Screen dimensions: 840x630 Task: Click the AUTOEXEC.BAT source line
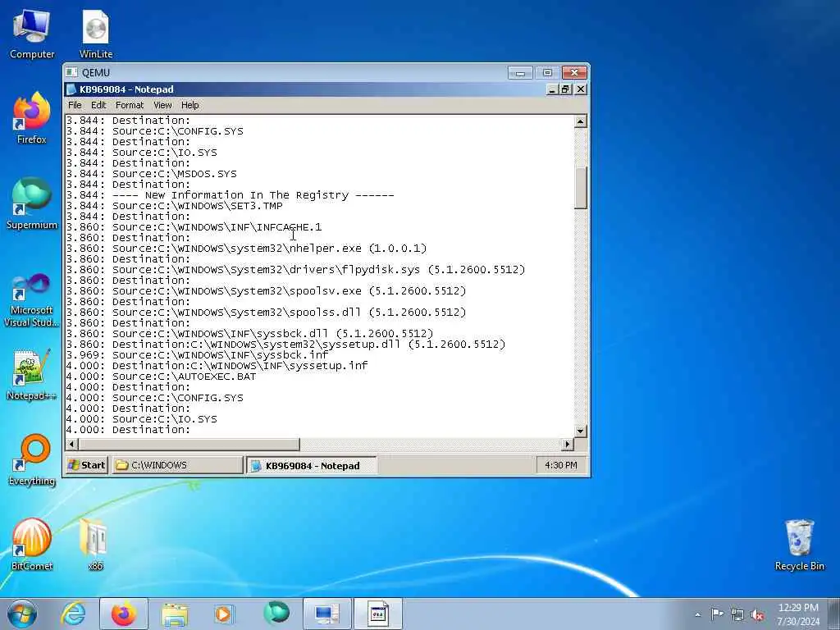pyautogui.click(x=161, y=377)
